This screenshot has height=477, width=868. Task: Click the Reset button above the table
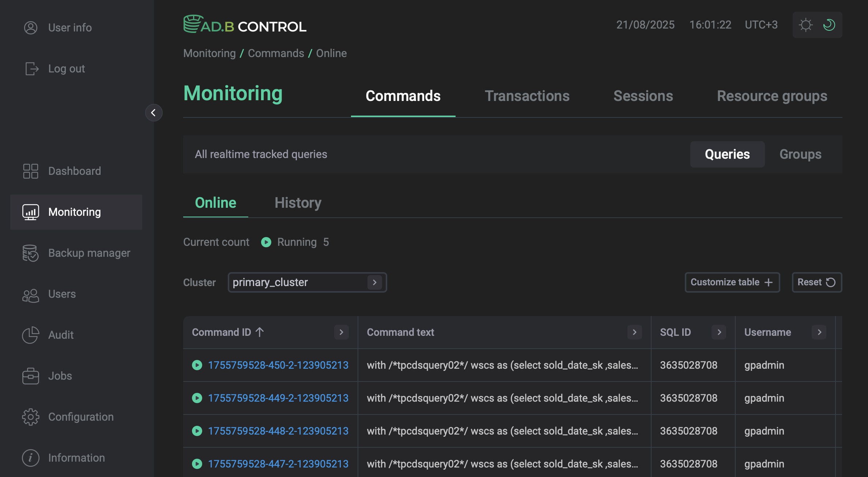click(816, 282)
